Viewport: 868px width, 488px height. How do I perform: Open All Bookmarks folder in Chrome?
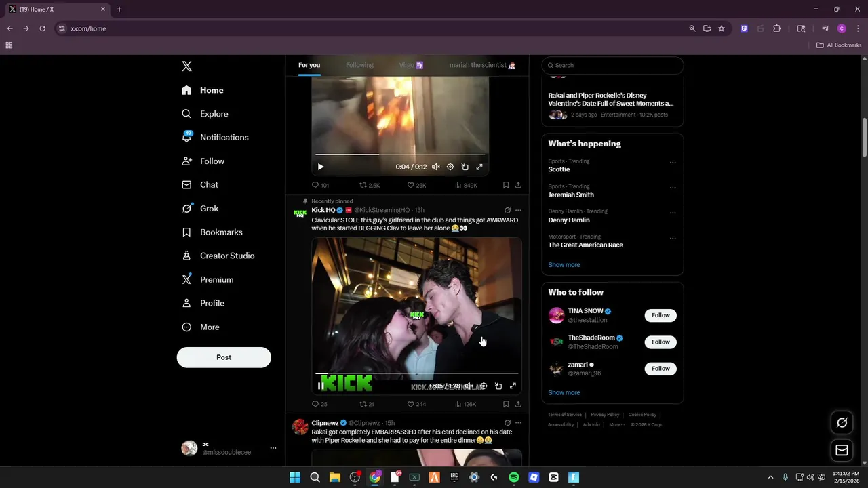839,45
